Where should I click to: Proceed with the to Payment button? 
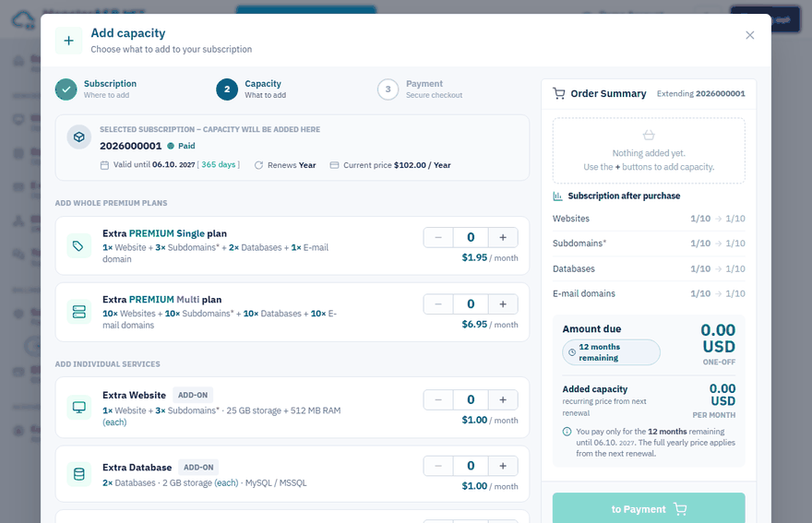(649, 508)
